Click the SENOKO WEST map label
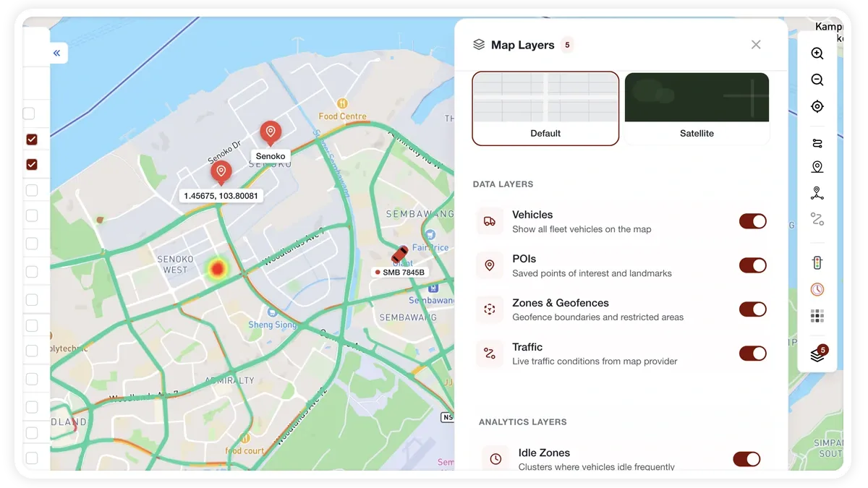This screenshot has height=488, width=868. click(x=175, y=265)
